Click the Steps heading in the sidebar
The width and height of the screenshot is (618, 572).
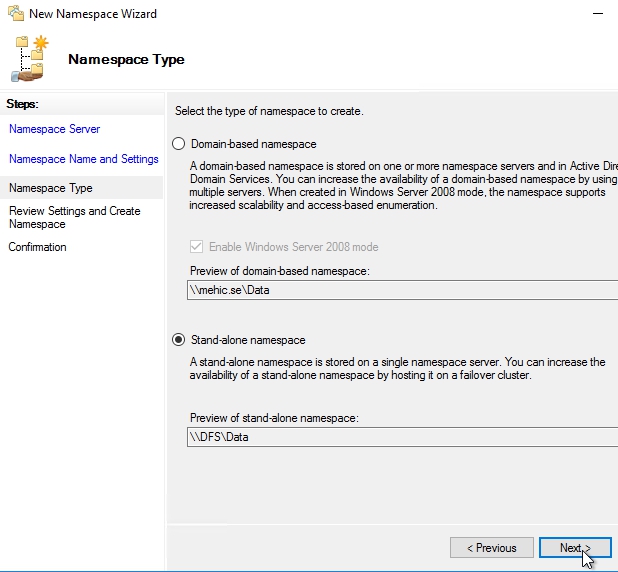click(21, 104)
